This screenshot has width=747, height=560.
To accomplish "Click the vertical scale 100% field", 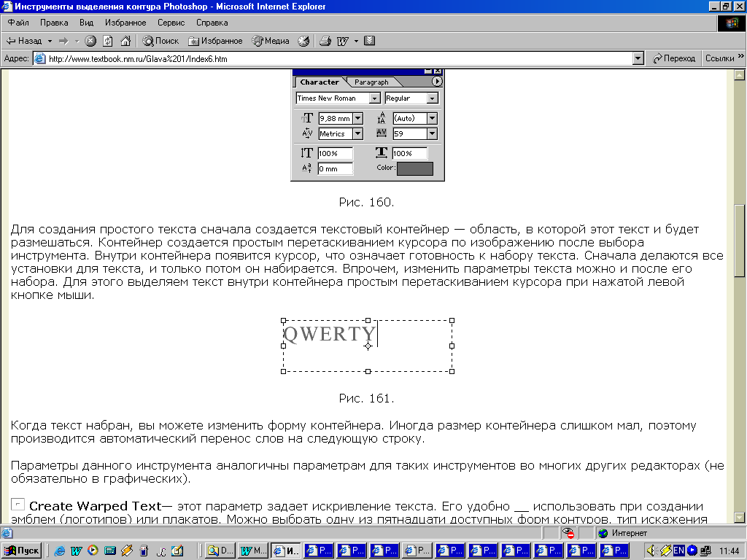I will tap(336, 153).
